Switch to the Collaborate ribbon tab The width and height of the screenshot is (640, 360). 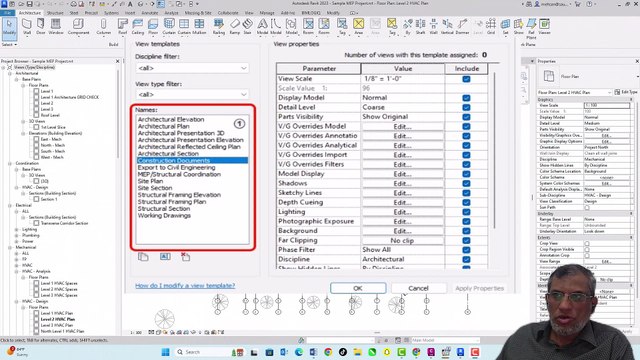point(228,13)
